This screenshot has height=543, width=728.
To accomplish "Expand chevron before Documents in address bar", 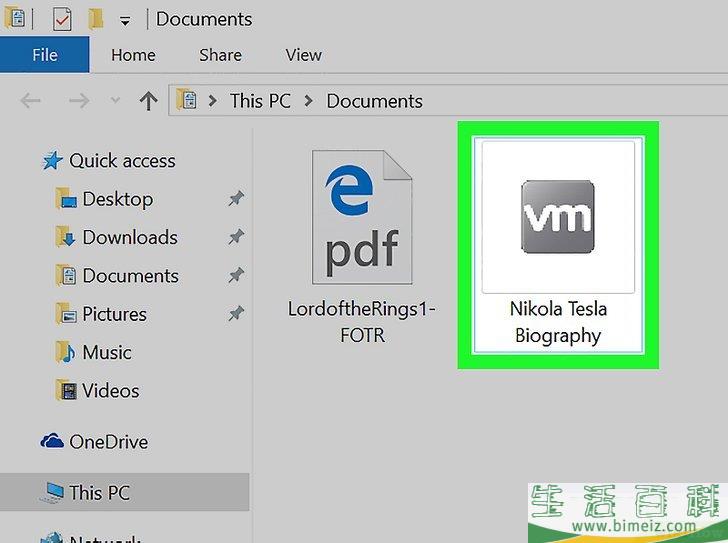I will (x=308, y=101).
